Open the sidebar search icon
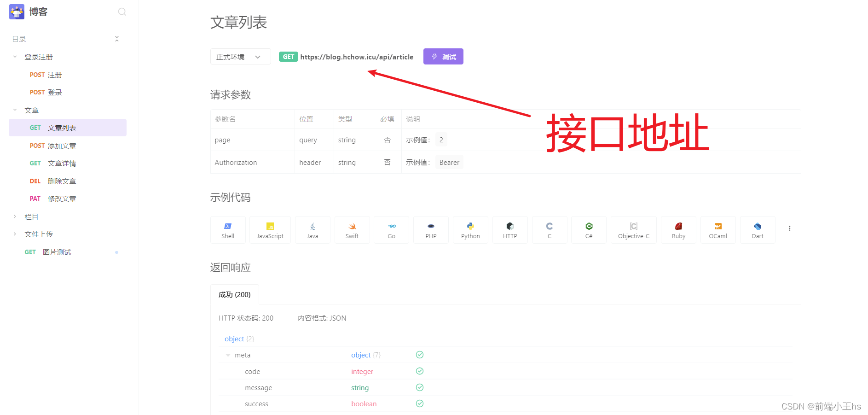Viewport: 868px width, 415px height. [122, 12]
